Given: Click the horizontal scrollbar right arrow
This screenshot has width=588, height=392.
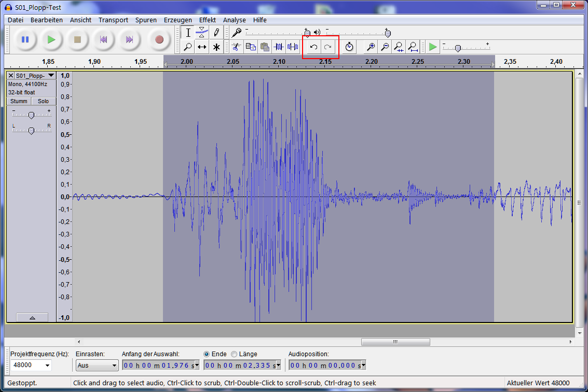Looking at the screenshot, I should click(x=570, y=342).
